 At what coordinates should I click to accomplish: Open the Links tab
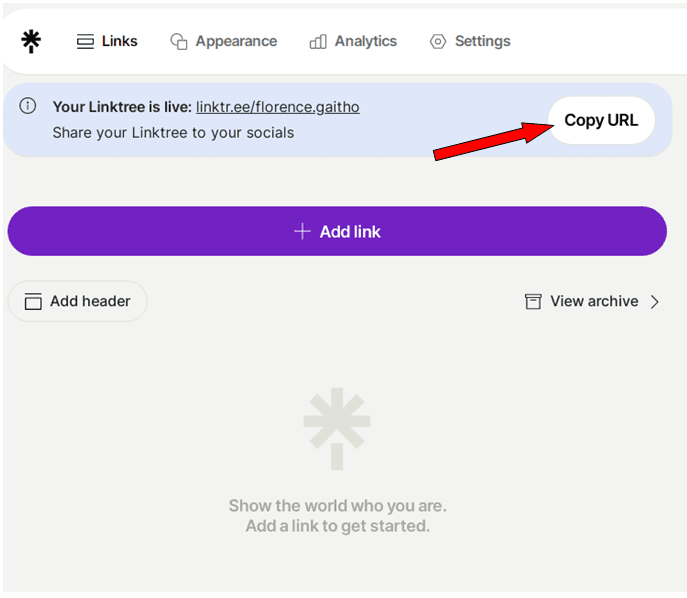(107, 41)
